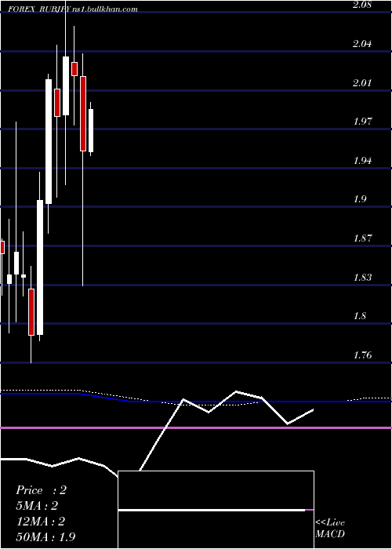This screenshot has height=549, width=392.
Task: Click the '<<Live MACD' label
Action: 330,528
